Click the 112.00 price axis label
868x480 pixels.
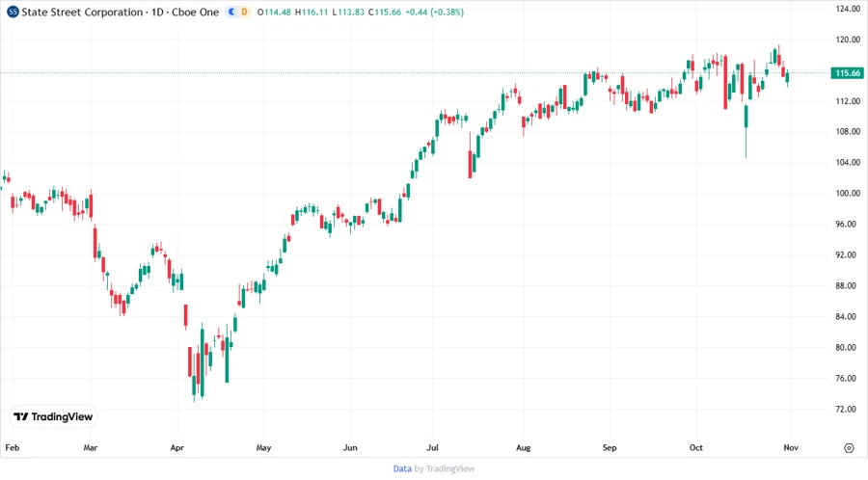(848, 101)
